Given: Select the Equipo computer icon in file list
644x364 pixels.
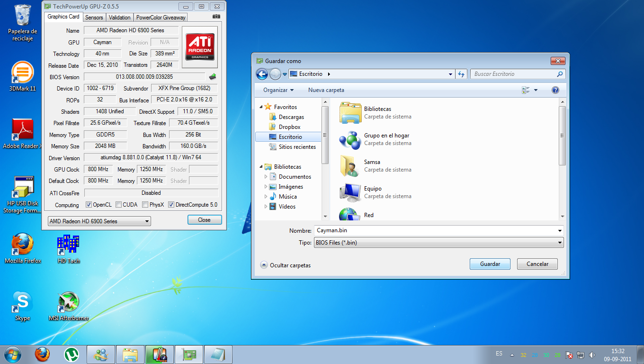Looking at the screenshot, I should point(350,192).
